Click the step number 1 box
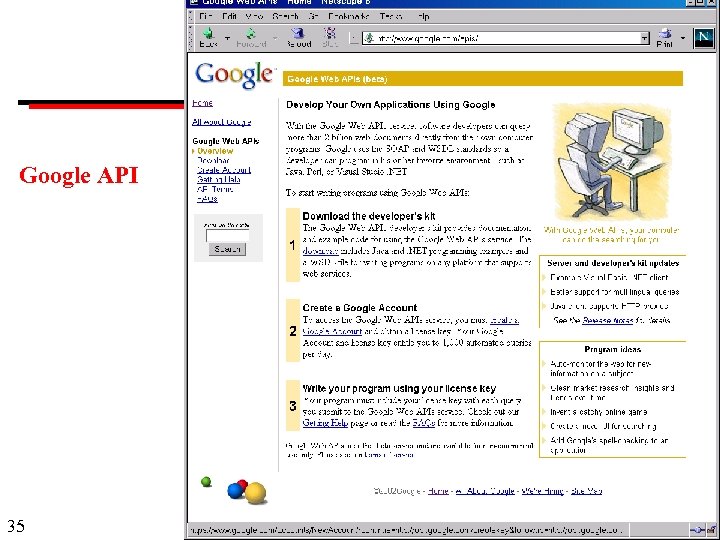The image size is (720, 540). pyautogui.click(x=293, y=245)
